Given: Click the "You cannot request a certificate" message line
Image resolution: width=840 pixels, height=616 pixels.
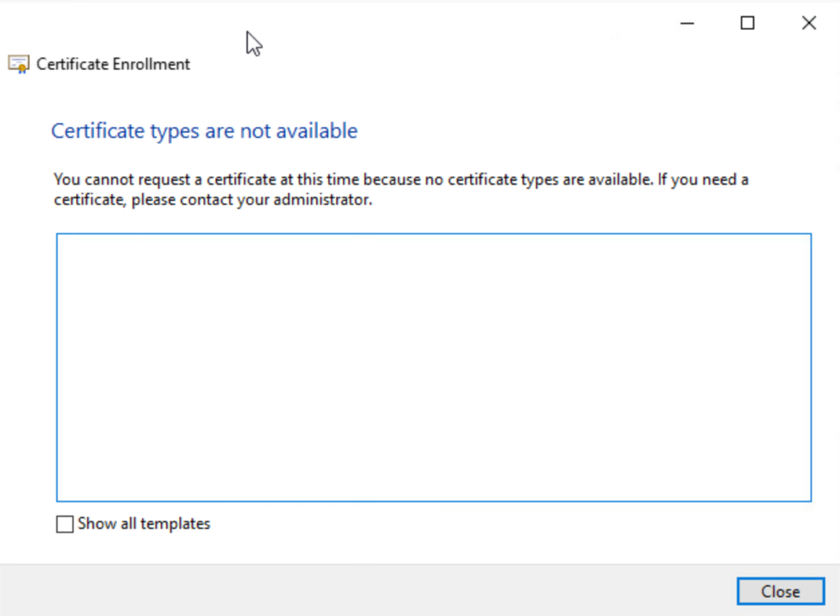Looking at the screenshot, I should (400, 180).
